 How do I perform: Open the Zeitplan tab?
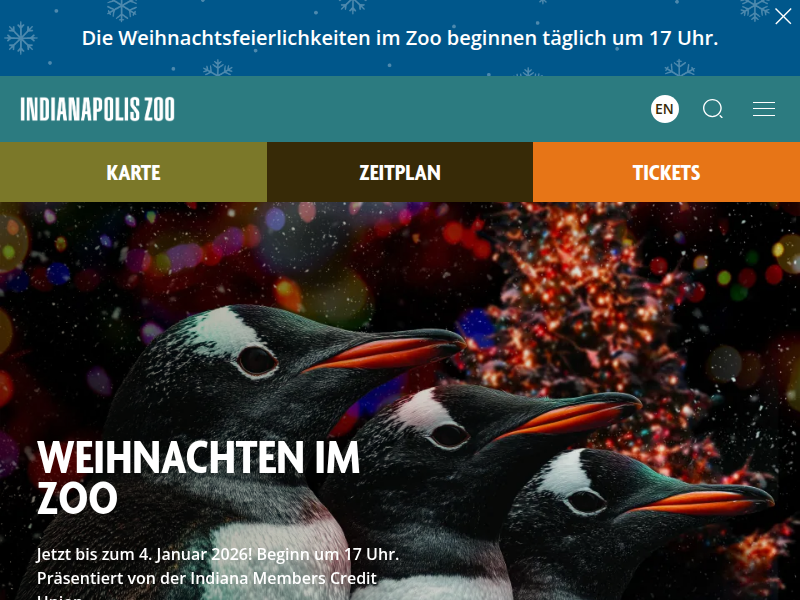[x=400, y=172]
